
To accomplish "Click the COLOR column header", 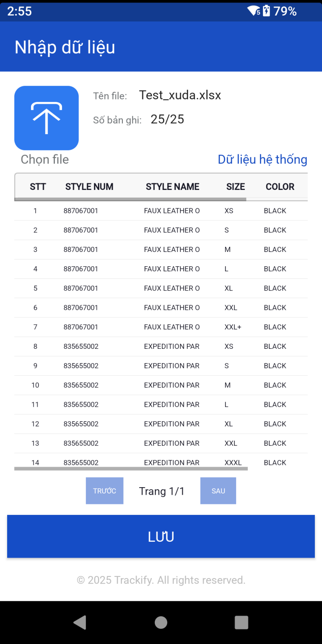I will (280, 187).
